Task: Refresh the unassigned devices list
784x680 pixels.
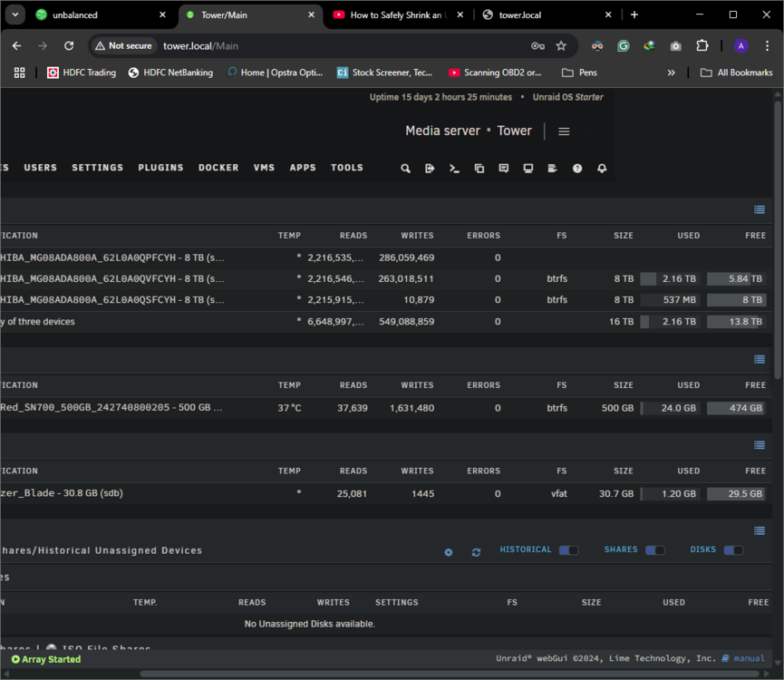Action: tap(476, 552)
